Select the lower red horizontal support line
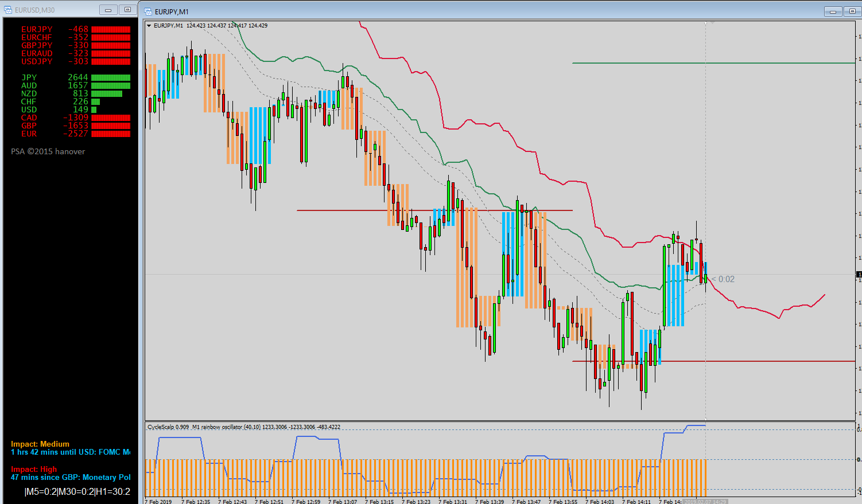The height and width of the screenshot is (504, 862). point(713,361)
